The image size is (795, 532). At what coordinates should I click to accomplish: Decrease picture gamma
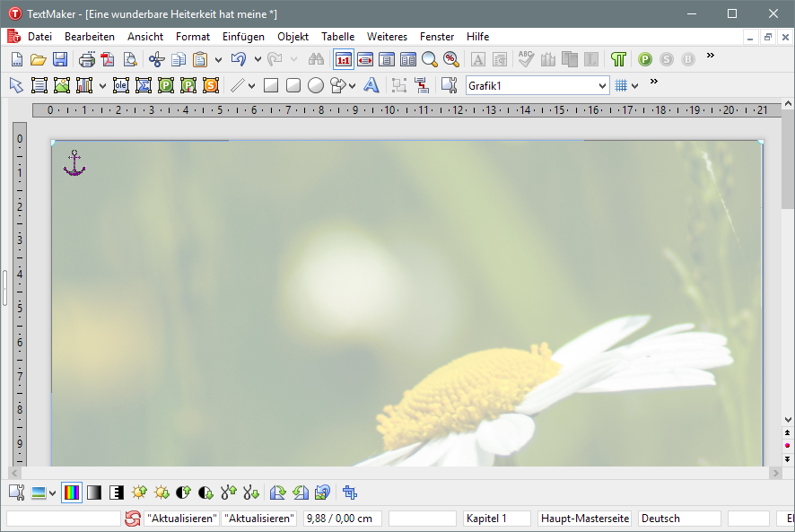pyautogui.click(x=251, y=493)
